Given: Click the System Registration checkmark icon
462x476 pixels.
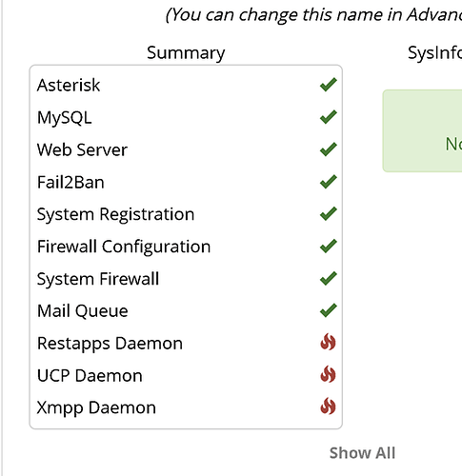Looking at the screenshot, I should [x=329, y=214].
